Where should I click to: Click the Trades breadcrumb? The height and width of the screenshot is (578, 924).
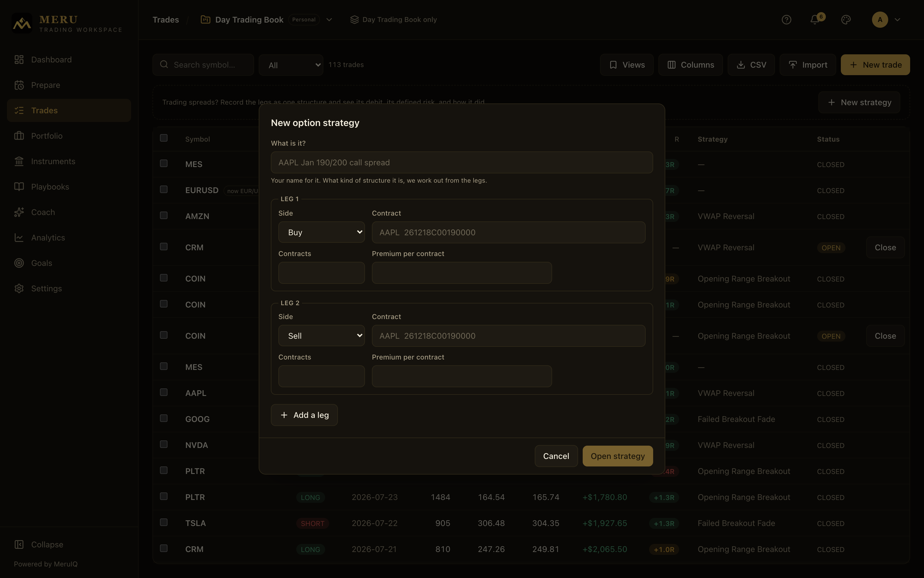click(166, 19)
